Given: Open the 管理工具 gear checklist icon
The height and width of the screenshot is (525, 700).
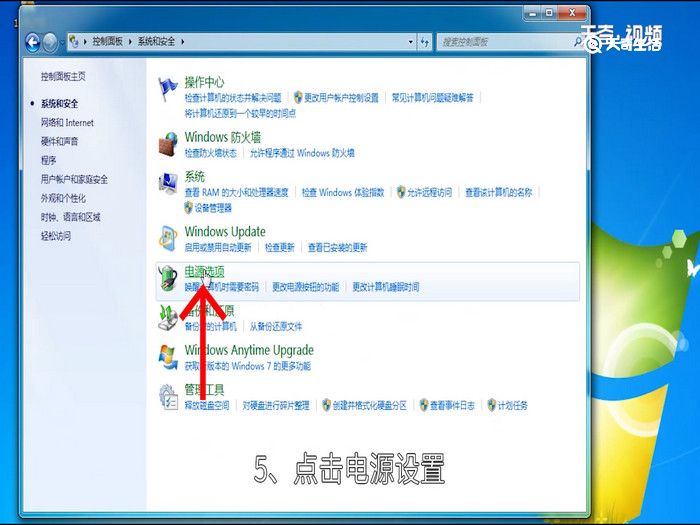Looking at the screenshot, I should pyautogui.click(x=168, y=397).
